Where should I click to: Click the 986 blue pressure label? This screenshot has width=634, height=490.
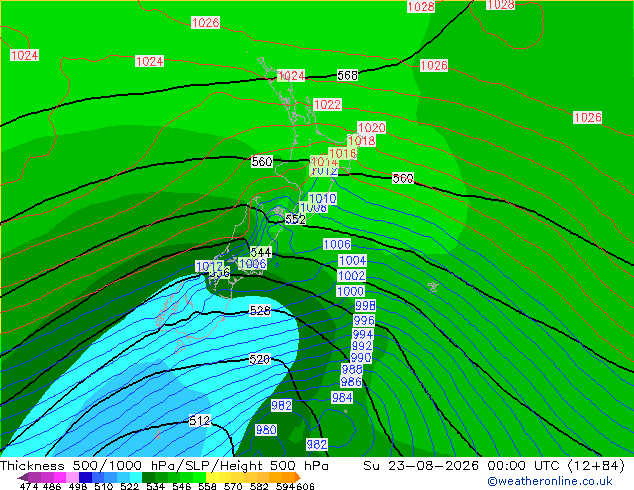(x=351, y=382)
